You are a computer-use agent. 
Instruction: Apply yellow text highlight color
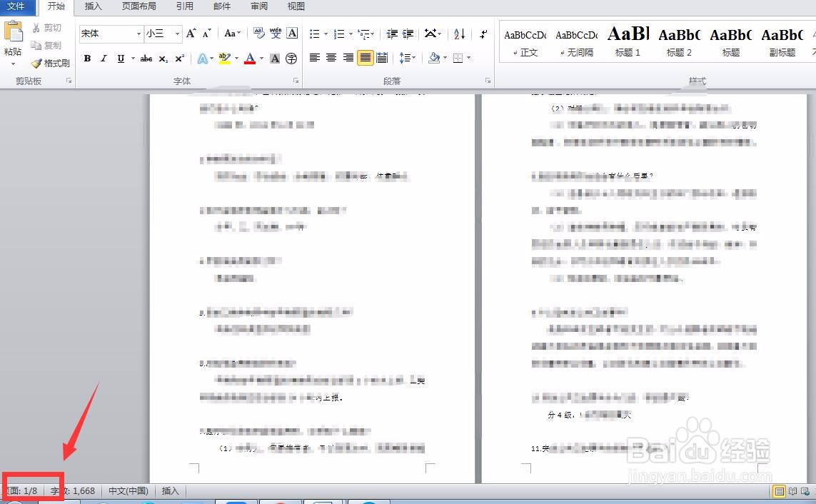[224, 59]
